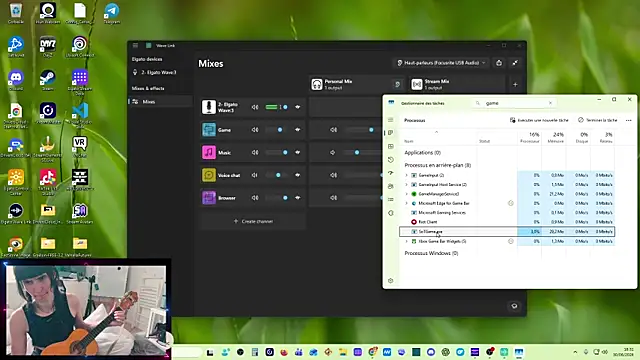Mute Music in the Personal Mix column
640x360 pixels.
point(333,152)
